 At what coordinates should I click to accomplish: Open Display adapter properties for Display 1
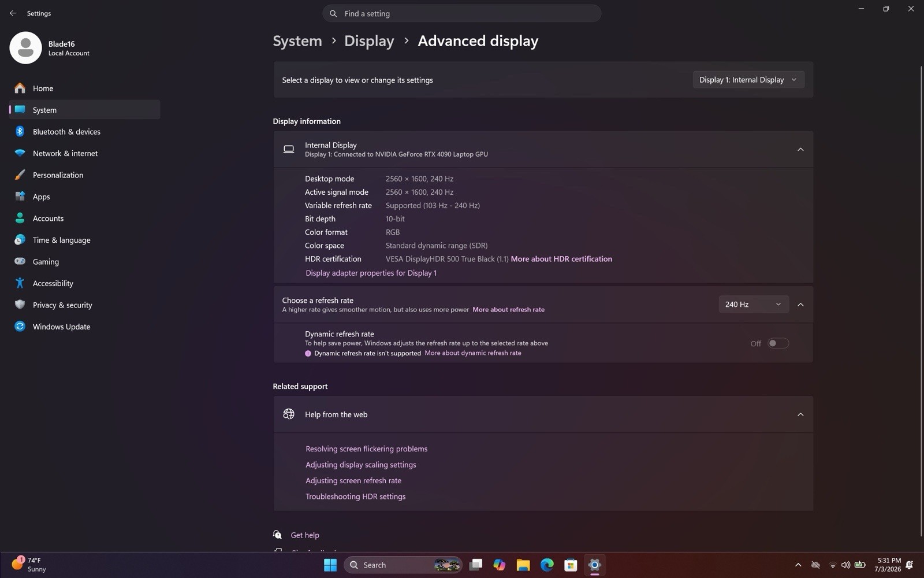[x=371, y=273]
